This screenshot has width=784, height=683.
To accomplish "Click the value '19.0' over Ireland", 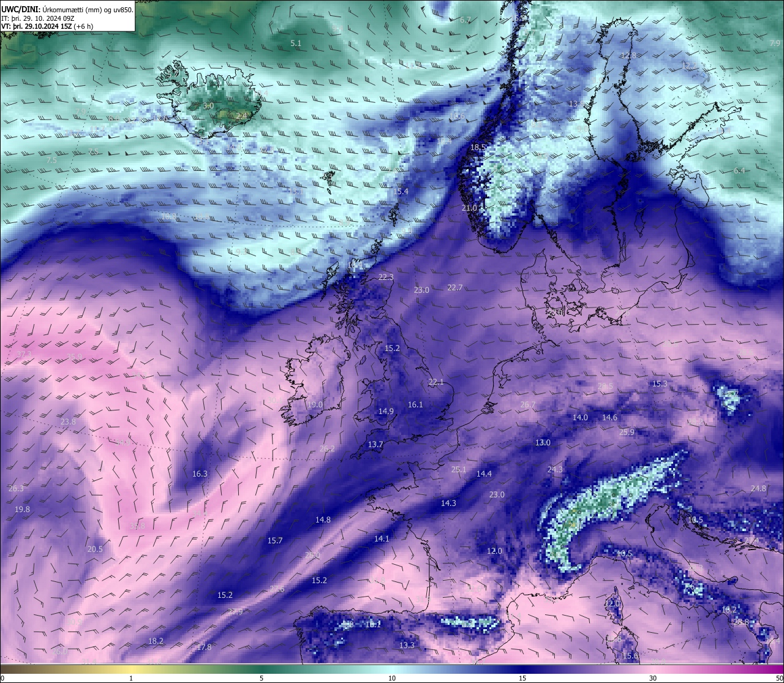I will click(x=315, y=405).
